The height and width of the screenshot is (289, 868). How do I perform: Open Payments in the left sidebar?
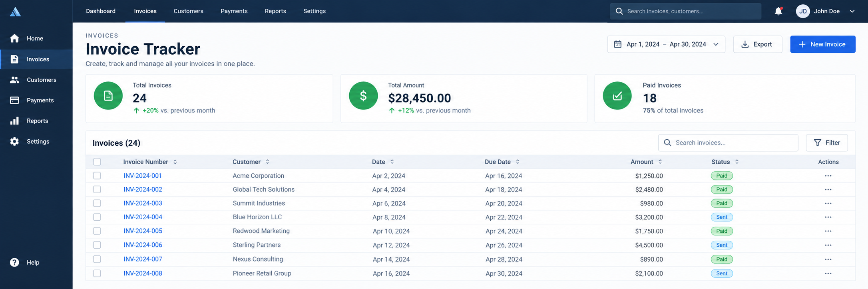pyautogui.click(x=36, y=100)
